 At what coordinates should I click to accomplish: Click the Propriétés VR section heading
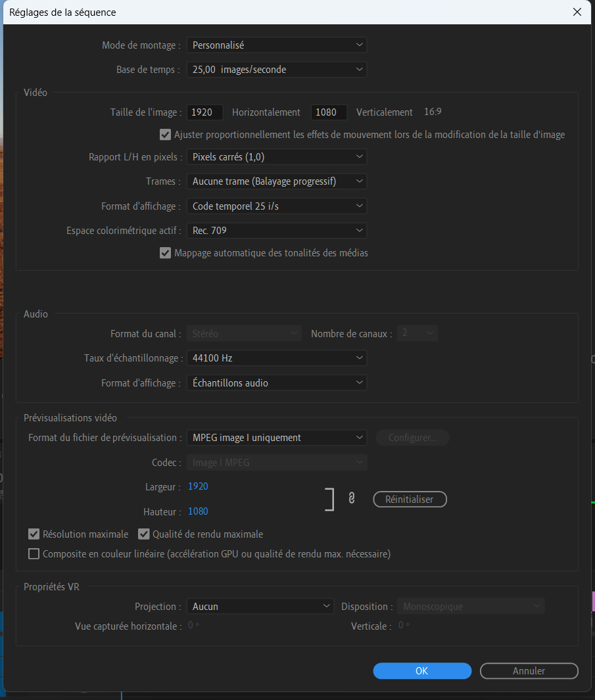[51, 586]
